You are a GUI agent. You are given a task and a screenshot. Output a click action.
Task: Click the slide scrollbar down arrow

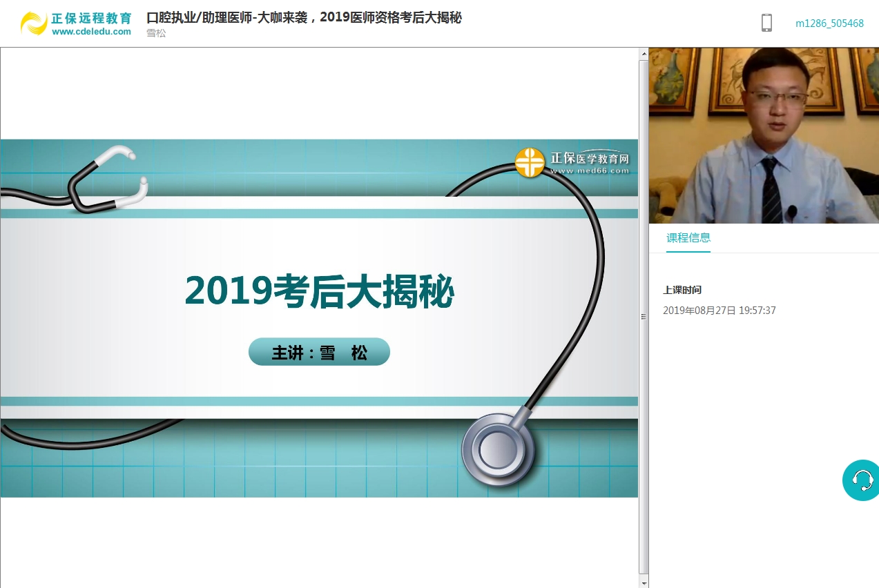coord(644,582)
